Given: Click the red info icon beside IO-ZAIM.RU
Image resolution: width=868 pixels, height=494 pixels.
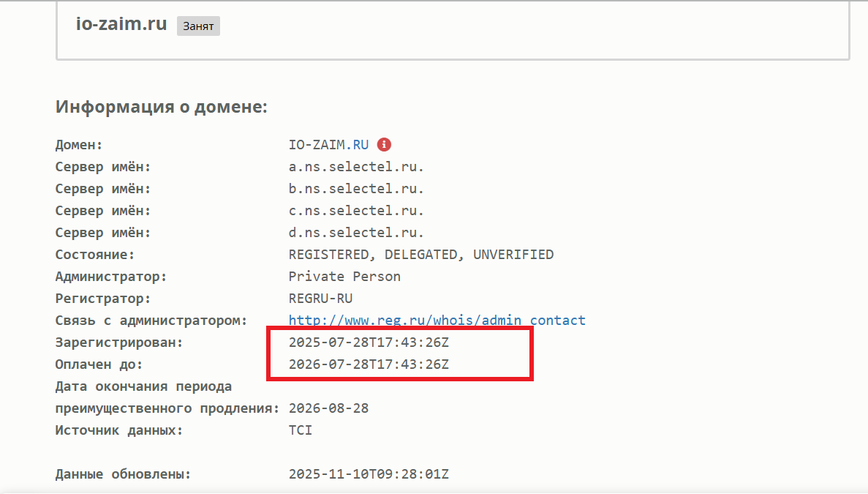Looking at the screenshot, I should pos(384,145).
